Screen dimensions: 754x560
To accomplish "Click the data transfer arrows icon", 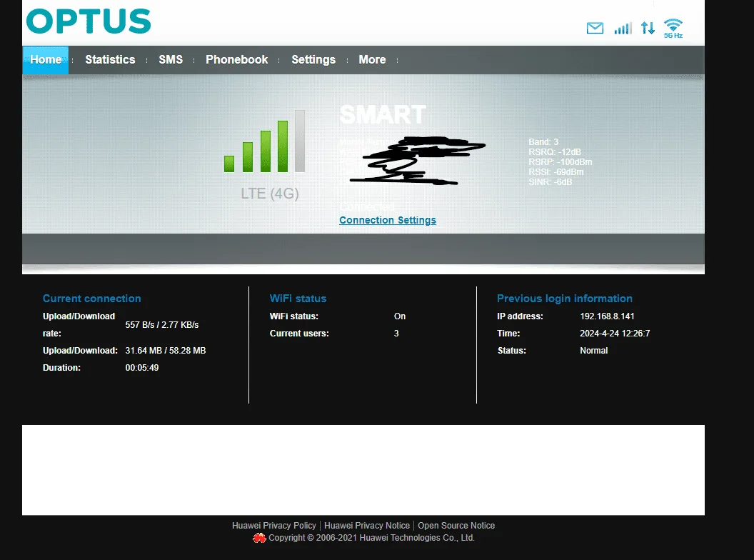I will coord(648,28).
